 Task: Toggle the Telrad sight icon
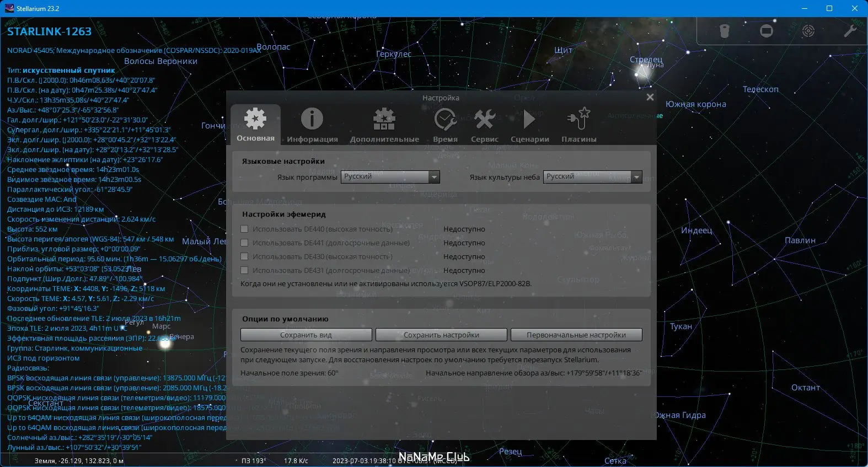[x=808, y=31]
